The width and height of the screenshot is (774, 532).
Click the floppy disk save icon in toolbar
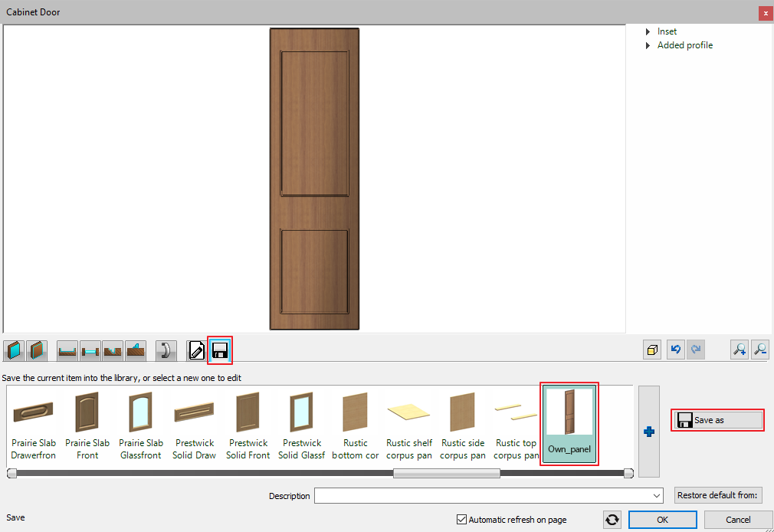(x=219, y=351)
